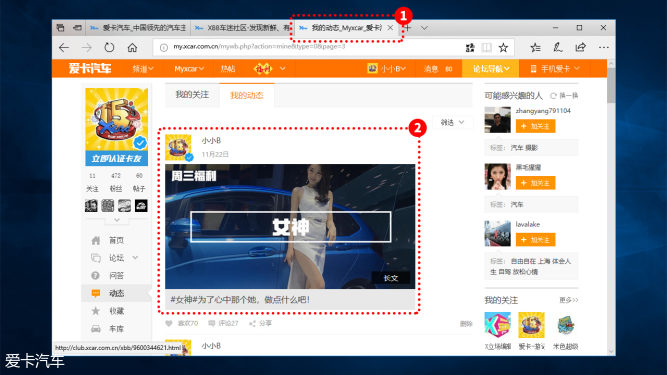The image size is (667, 375).
Task: Click the share icon in toolbar
Action: click(x=581, y=48)
